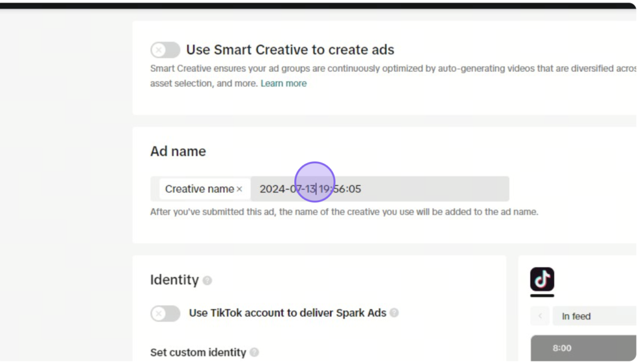
Task: Click the phone preview showing 8:00
Action: tap(583, 348)
